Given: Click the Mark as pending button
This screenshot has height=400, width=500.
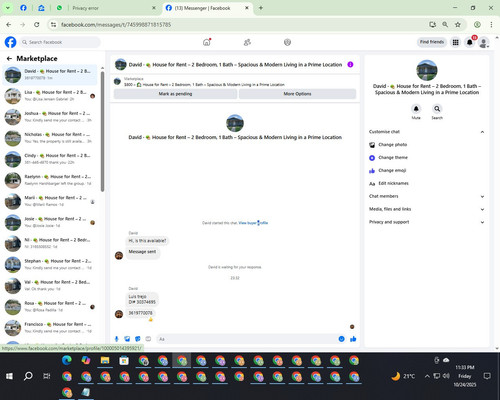Looking at the screenshot, I should (x=175, y=94).
